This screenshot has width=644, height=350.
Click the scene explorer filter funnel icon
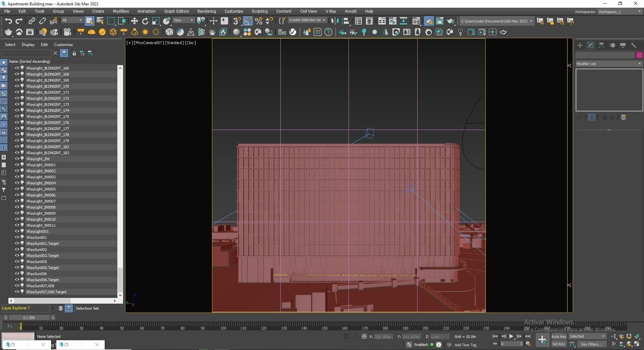pyautogui.click(x=64, y=53)
